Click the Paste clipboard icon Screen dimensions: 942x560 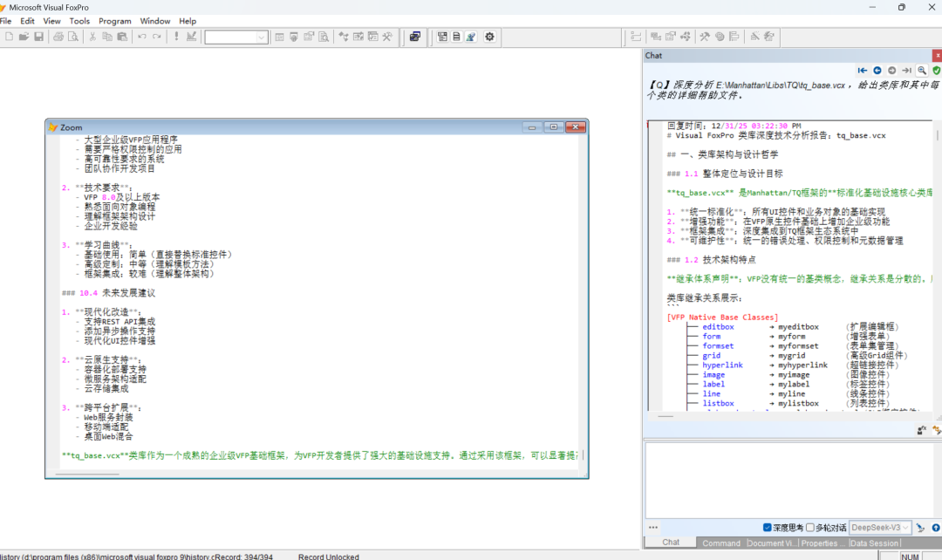122,37
